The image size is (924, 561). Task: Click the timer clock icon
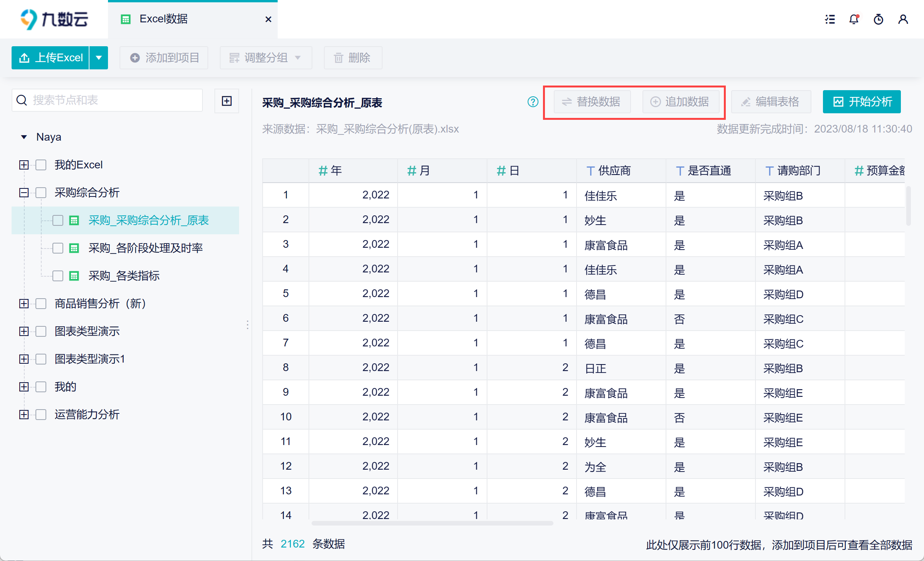point(878,19)
